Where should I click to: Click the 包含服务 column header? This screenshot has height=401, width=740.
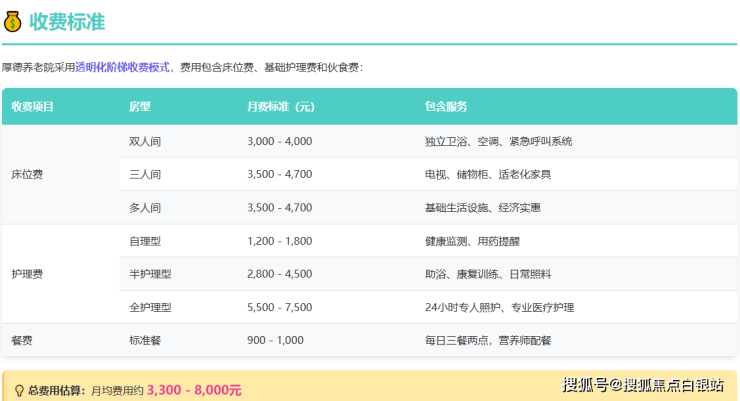(446, 106)
